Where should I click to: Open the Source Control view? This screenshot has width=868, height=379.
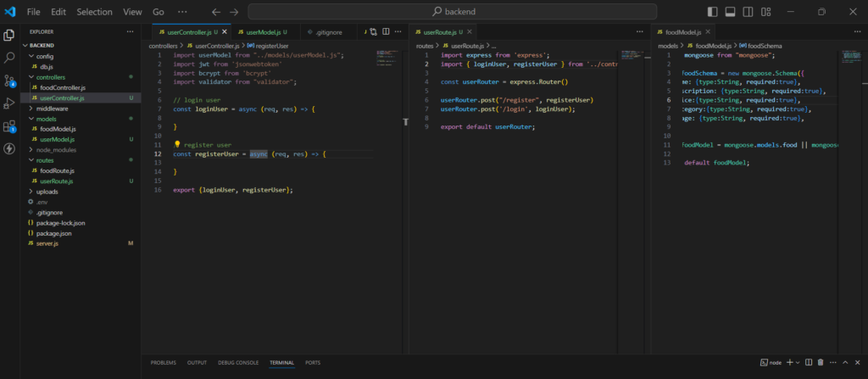[9, 81]
